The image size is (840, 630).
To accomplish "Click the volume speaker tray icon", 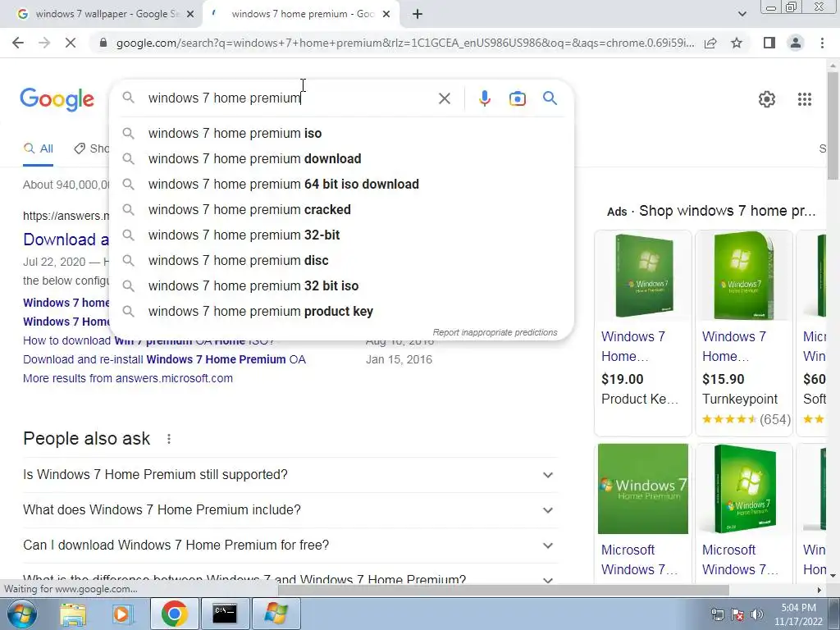I will (757, 614).
